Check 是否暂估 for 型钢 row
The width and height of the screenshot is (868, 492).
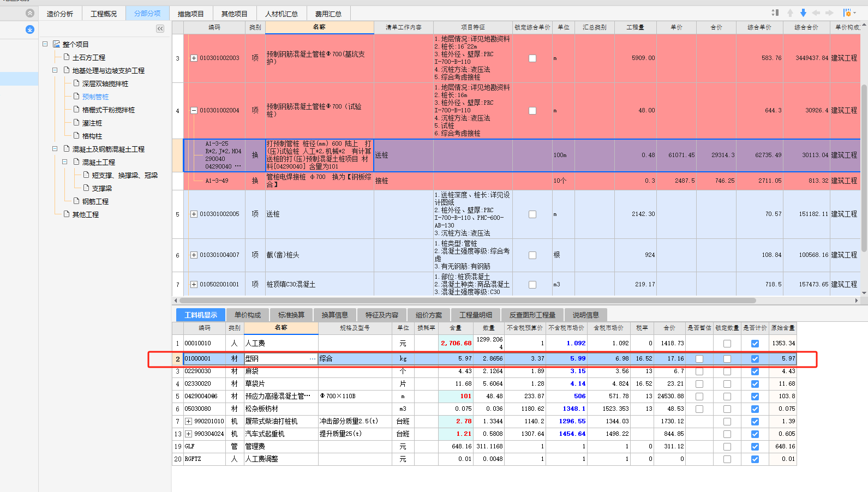699,359
